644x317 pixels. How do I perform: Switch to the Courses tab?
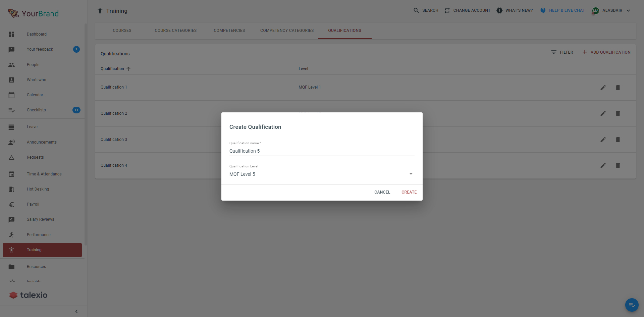click(x=122, y=31)
